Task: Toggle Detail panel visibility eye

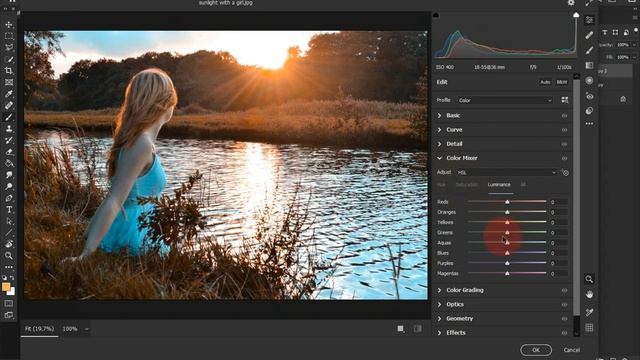Action: point(564,144)
